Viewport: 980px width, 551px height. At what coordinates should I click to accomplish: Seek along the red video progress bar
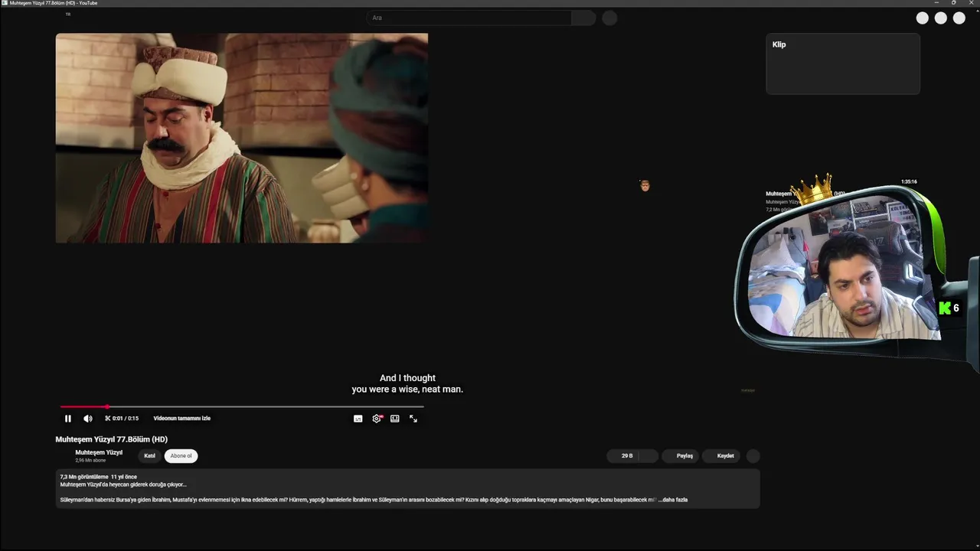242,407
